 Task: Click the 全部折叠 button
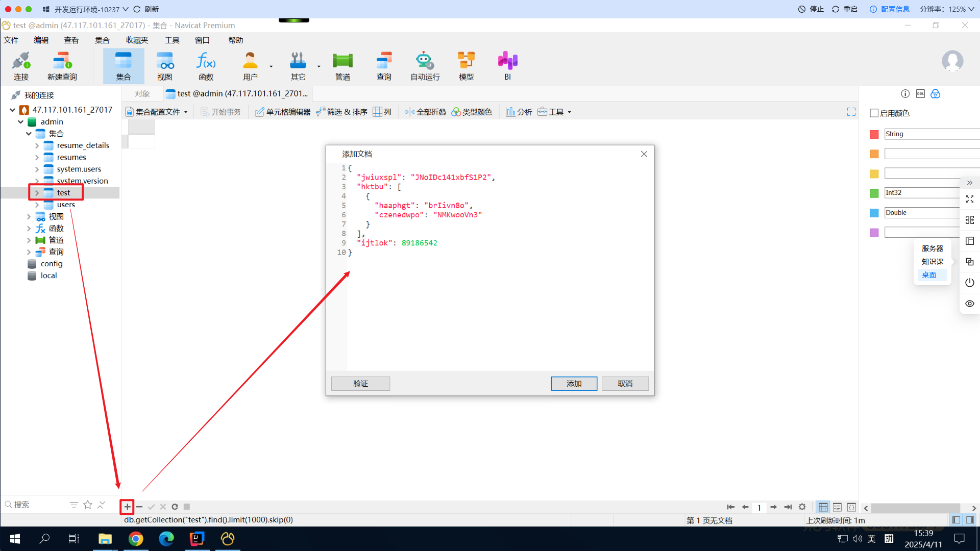coord(425,112)
